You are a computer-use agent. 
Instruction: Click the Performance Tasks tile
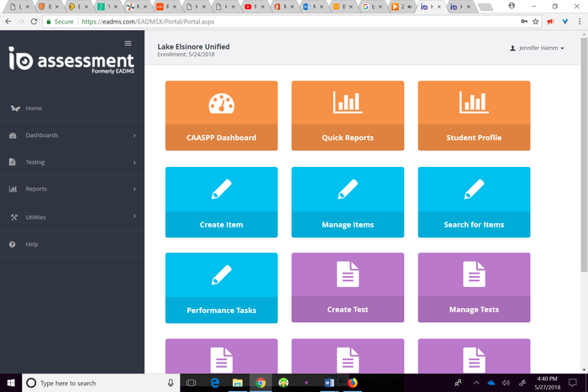pyautogui.click(x=222, y=287)
